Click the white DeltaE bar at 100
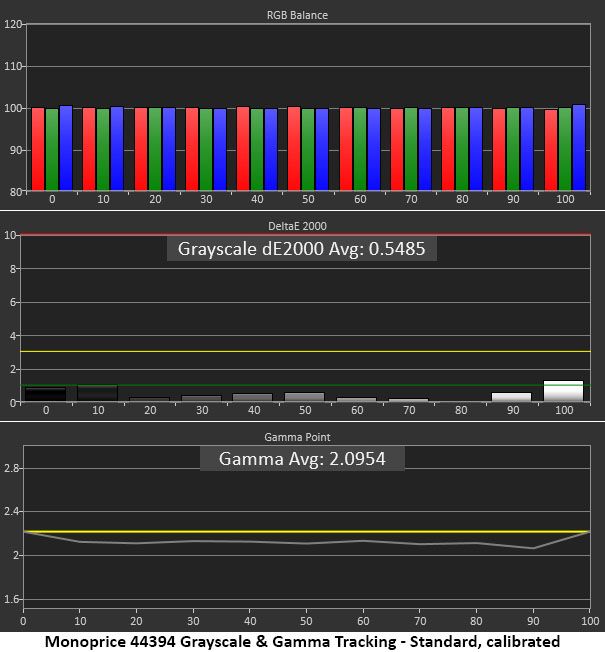 coord(563,391)
